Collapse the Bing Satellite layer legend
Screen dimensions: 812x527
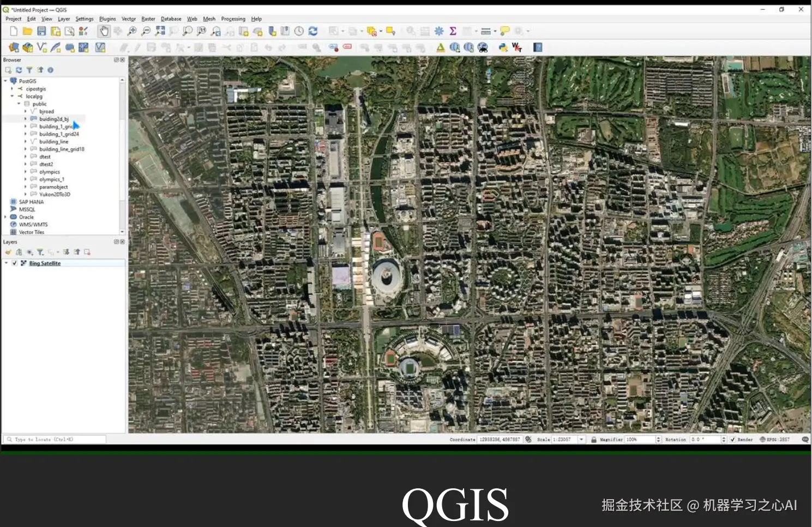click(x=6, y=263)
